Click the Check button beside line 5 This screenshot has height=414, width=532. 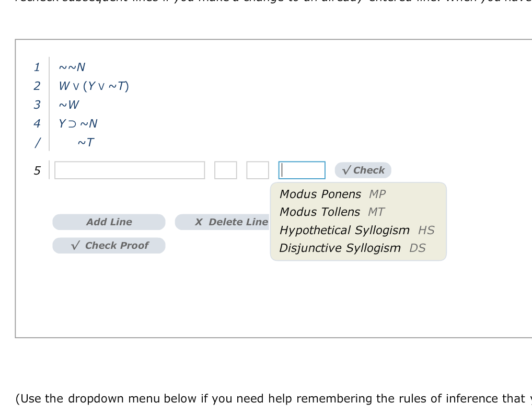363,170
